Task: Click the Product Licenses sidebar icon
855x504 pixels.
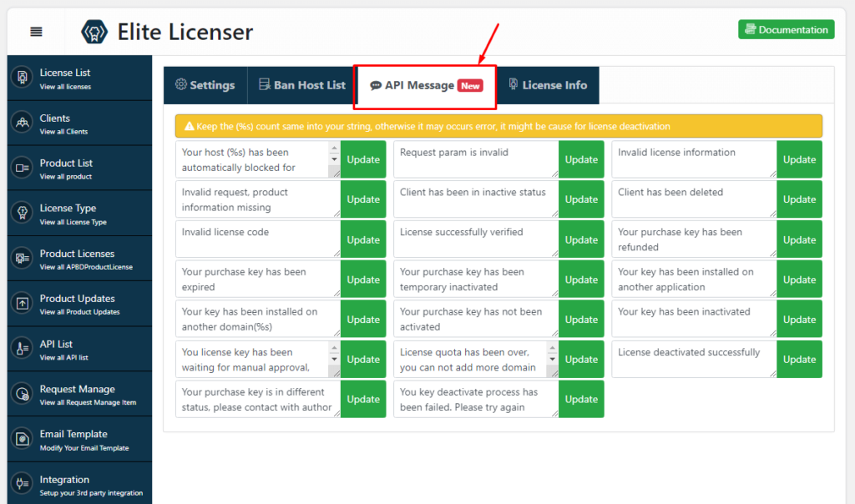Action: 23,259
